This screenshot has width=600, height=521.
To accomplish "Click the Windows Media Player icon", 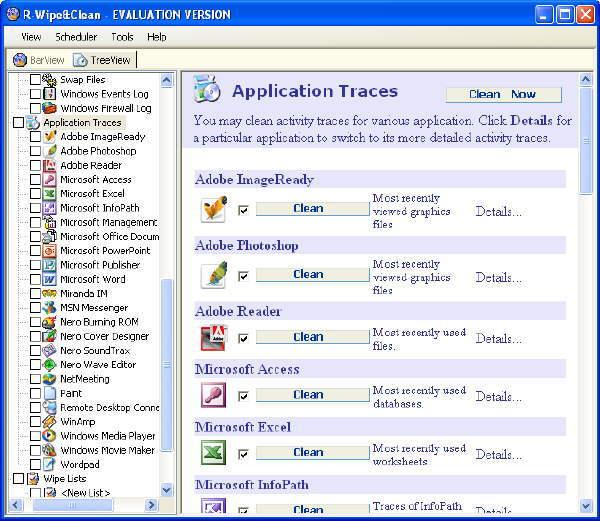I will click(50, 436).
